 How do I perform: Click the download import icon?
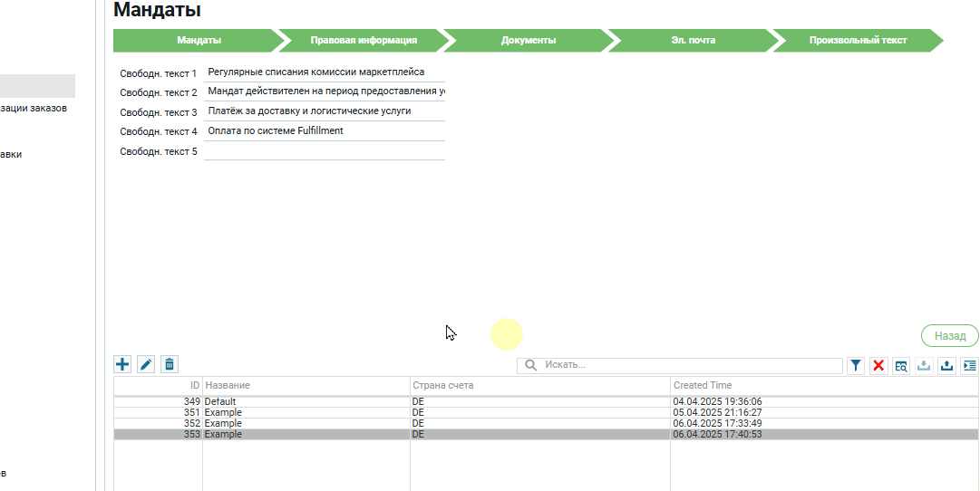924,365
